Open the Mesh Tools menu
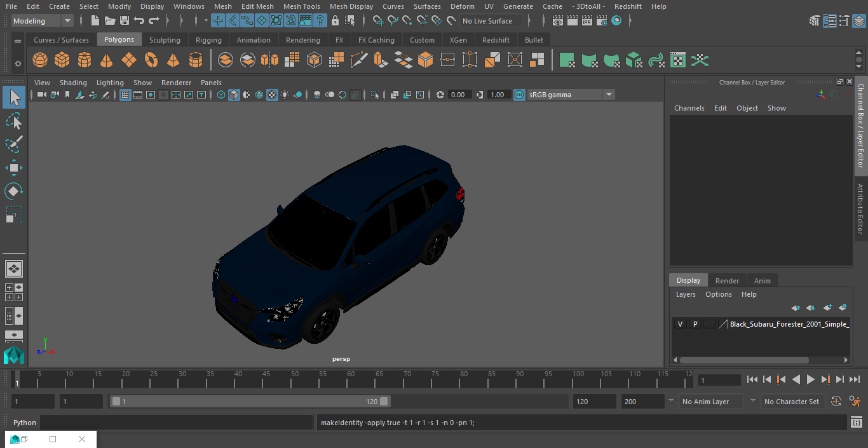 (x=301, y=6)
